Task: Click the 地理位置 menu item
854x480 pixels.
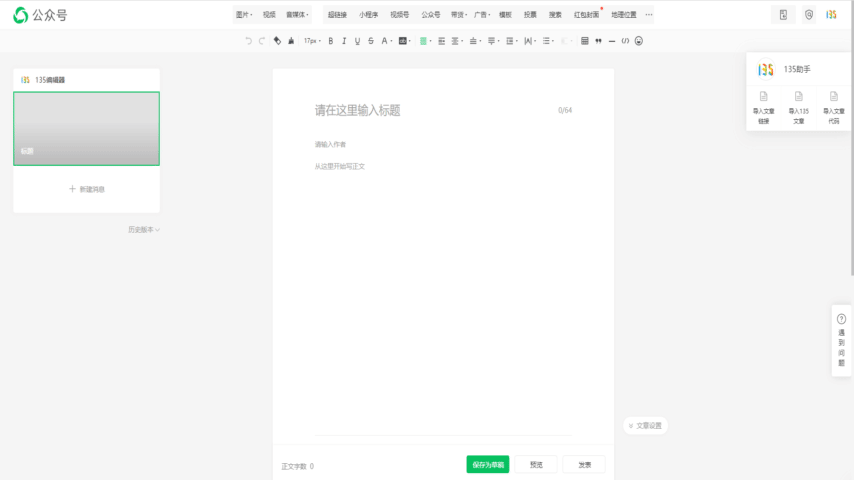Action: [624, 15]
